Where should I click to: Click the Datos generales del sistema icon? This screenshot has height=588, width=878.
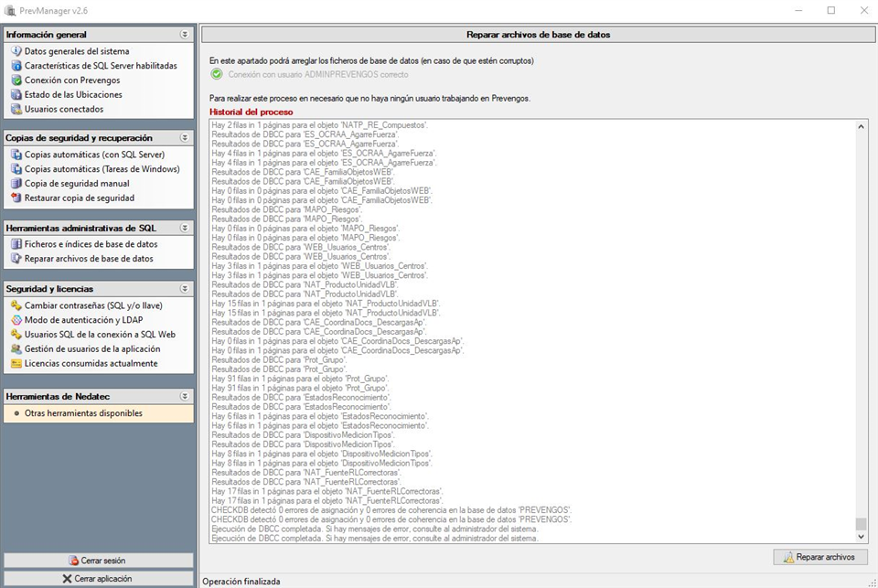[x=16, y=51]
